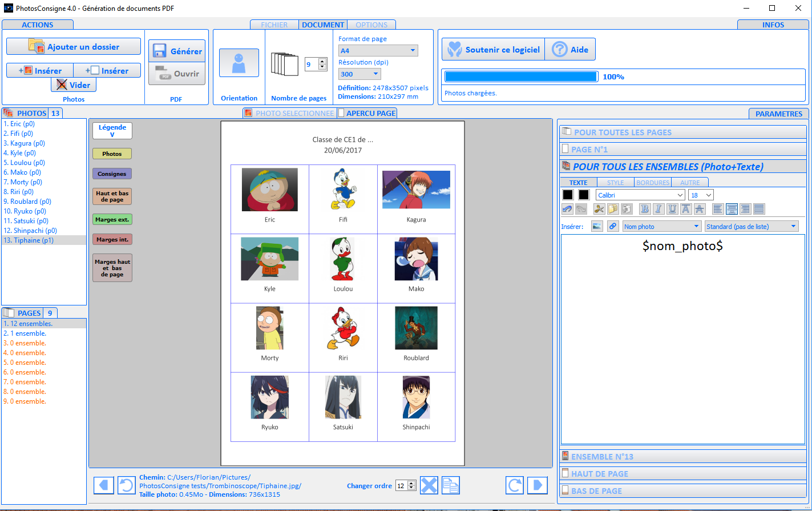
Task: Open the Résolution 300 dpi dropdown
Action: coord(359,74)
